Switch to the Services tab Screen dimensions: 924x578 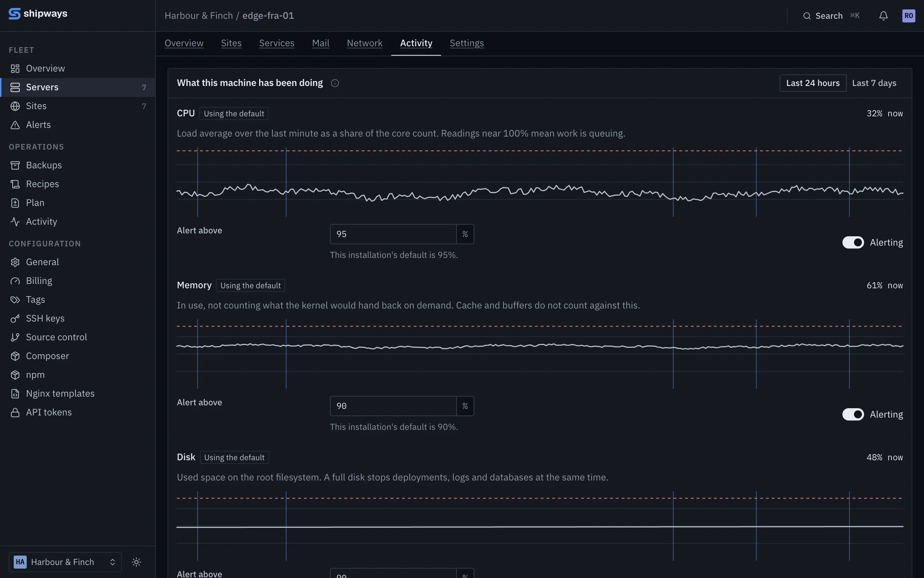click(x=276, y=43)
